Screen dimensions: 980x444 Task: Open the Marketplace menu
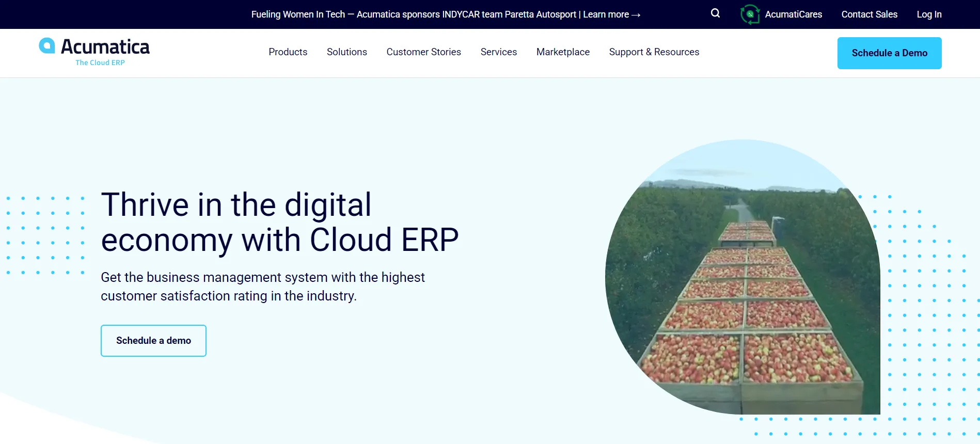pos(563,52)
